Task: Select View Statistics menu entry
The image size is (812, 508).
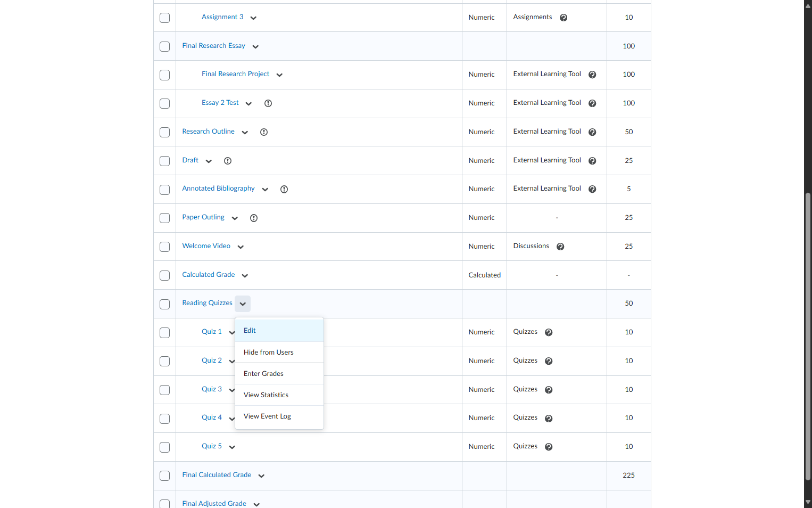Action: [279, 395]
